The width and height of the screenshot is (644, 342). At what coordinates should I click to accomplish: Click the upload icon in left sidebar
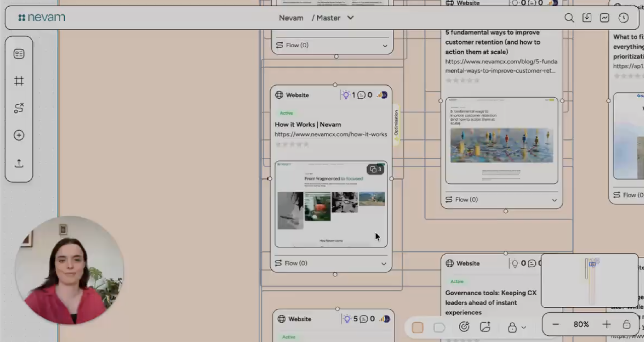(19, 163)
